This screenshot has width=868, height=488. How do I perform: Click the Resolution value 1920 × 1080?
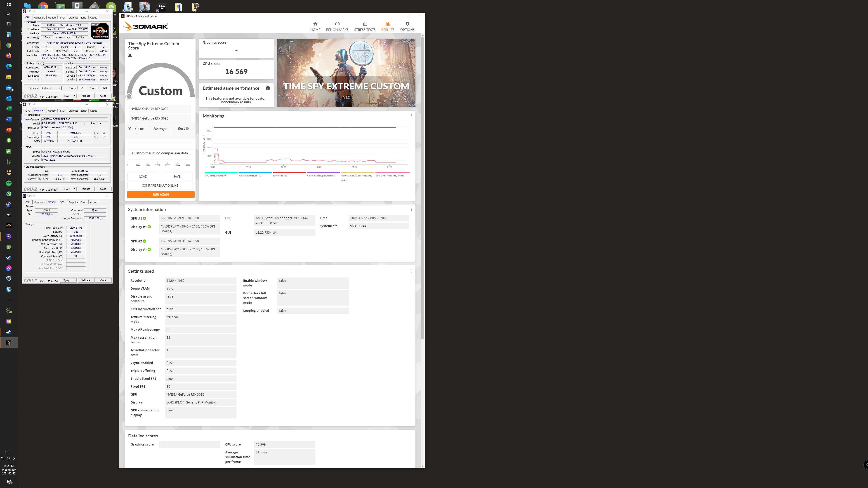point(200,281)
